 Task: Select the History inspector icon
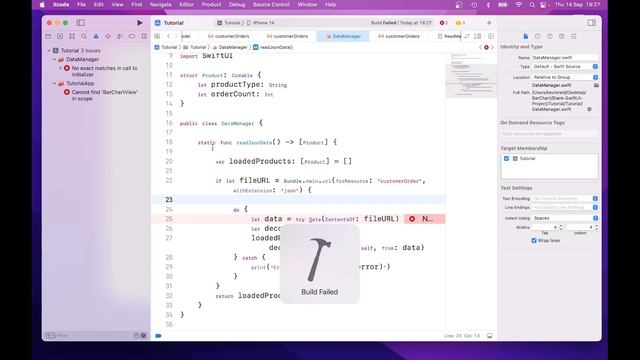pyautogui.click(x=538, y=36)
